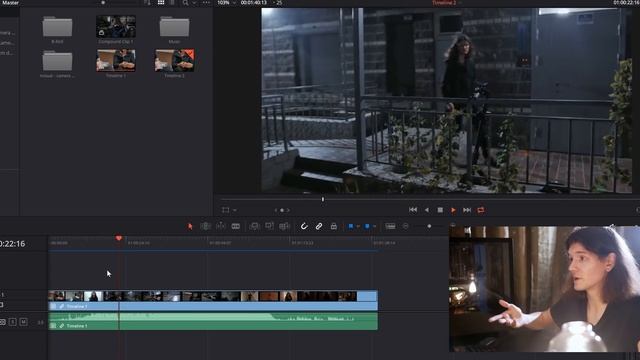Viewport: 640px width, 360px height.
Task: Click the Overwrite Clip toolbar icon
Action: tap(269, 226)
